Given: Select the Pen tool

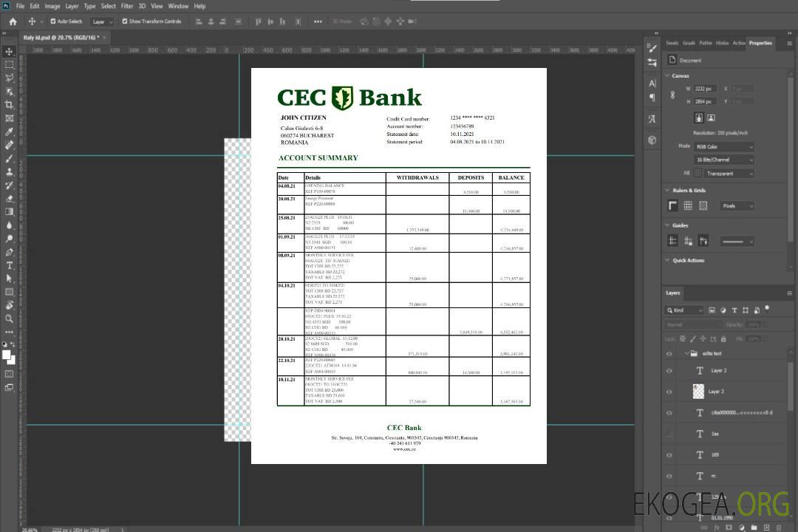Looking at the screenshot, I should (9, 252).
